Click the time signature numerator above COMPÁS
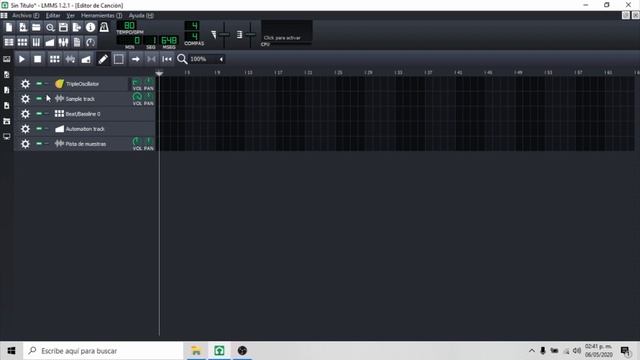This screenshot has width=640, height=360. (x=192, y=25)
